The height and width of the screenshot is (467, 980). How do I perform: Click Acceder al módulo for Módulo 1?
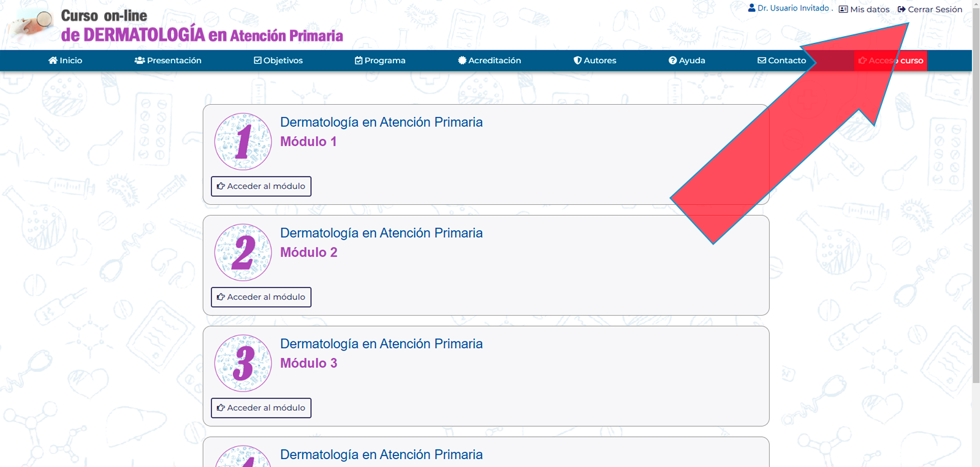point(261,186)
